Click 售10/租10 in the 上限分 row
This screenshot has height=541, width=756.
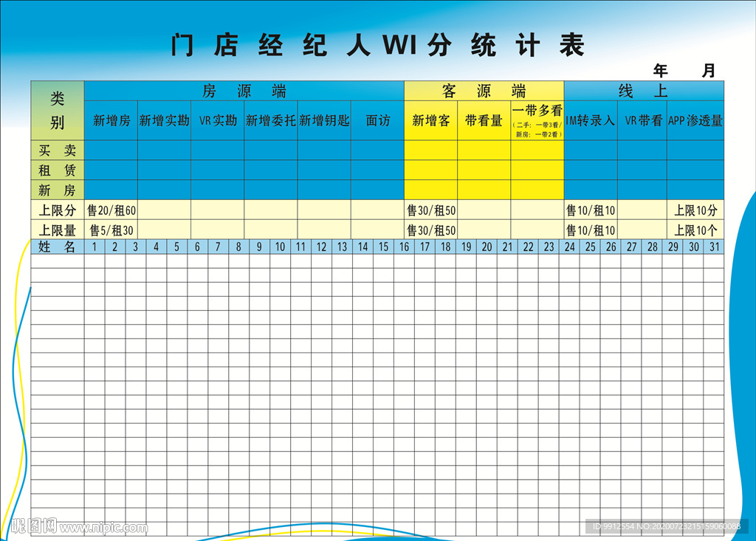click(x=591, y=210)
